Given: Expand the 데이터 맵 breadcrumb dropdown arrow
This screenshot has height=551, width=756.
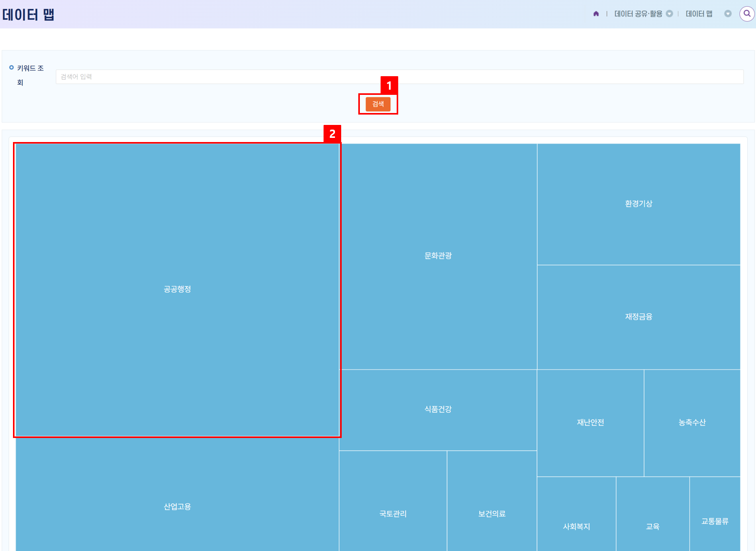Looking at the screenshot, I should point(728,14).
